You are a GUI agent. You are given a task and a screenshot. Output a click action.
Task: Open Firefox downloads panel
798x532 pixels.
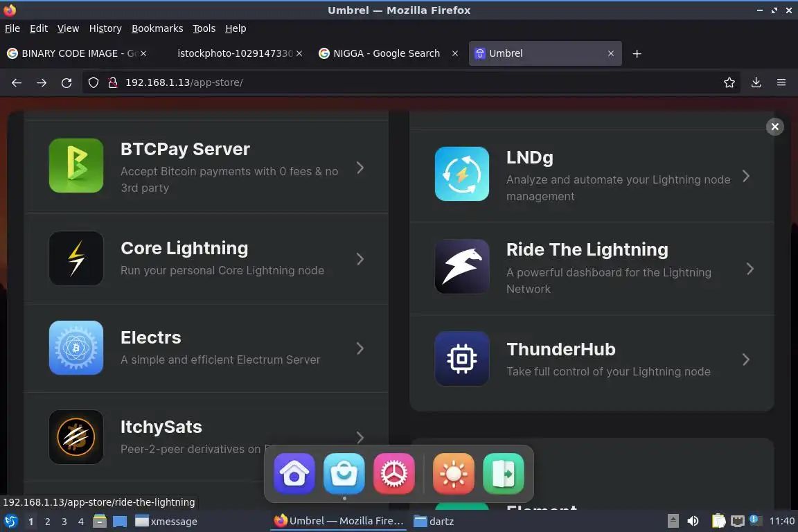(756, 82)
